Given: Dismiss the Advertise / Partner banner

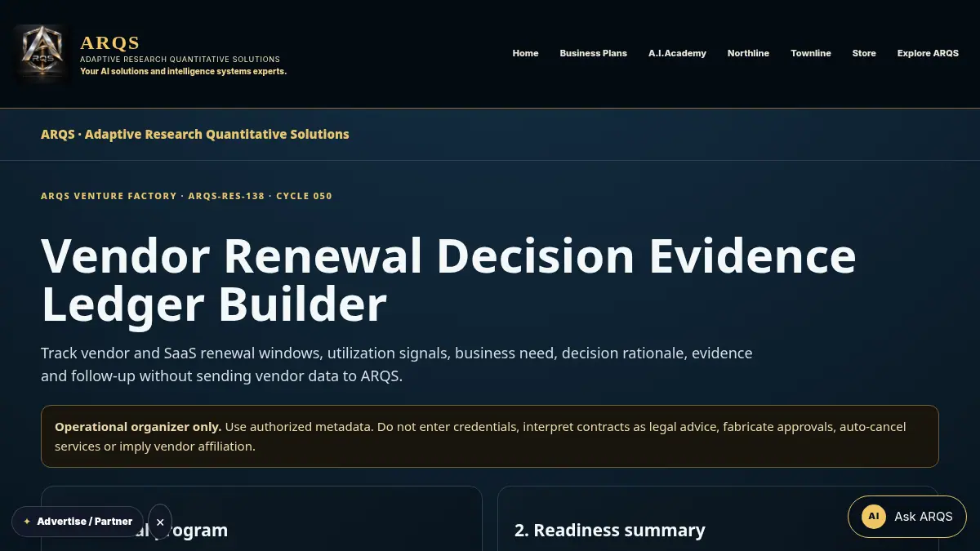Looking at the screenshot, I should click(x=160, y=522).
